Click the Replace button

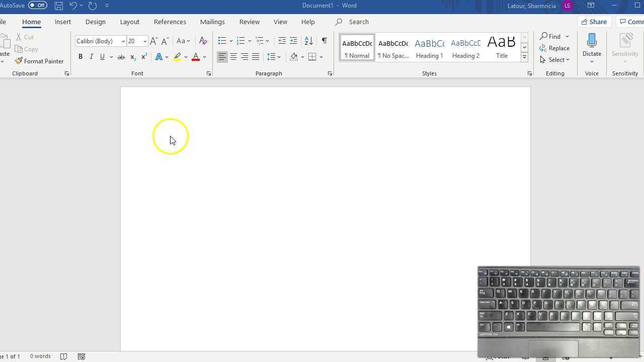pos(554,48)
